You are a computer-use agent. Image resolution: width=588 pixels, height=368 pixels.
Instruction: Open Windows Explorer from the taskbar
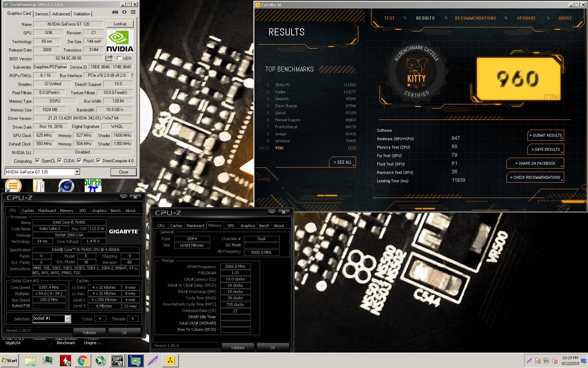tap(30, 361)
